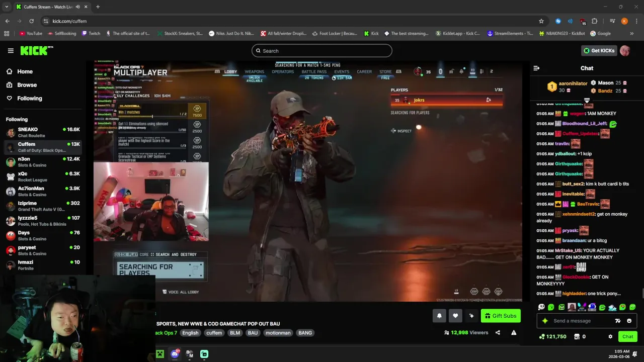
Task: Select the skull emote in quick emote bar
Action: 541,307
